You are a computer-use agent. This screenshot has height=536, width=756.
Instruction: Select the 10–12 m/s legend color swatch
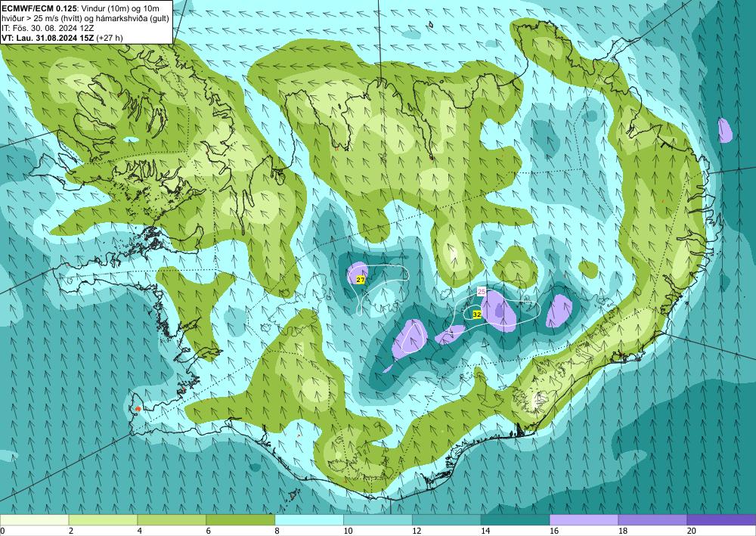[x=377, y=520]
